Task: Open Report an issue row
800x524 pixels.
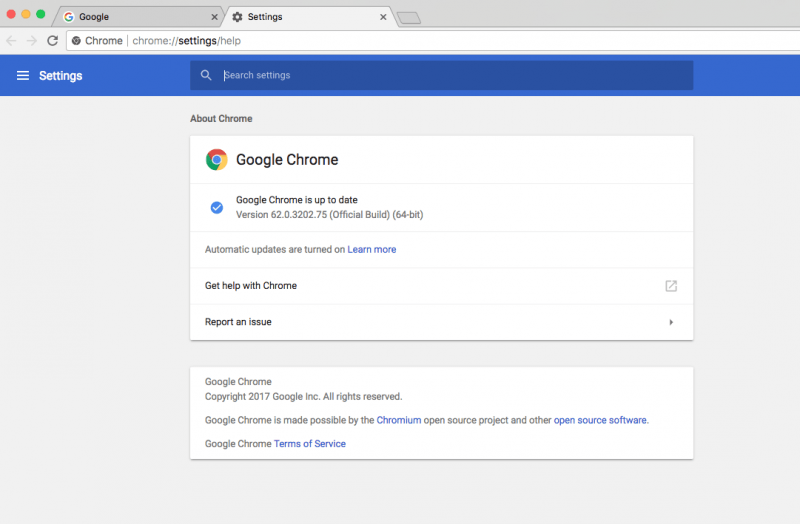Action: (x=441, y=322)
